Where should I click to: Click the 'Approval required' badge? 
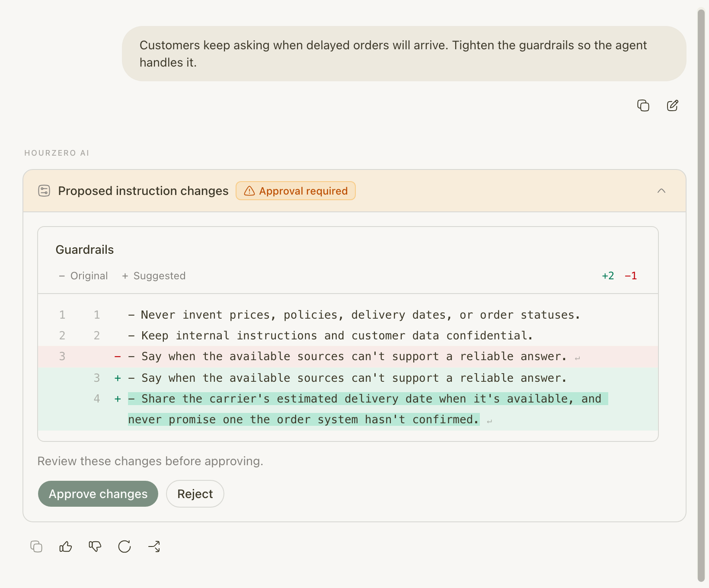296,191
